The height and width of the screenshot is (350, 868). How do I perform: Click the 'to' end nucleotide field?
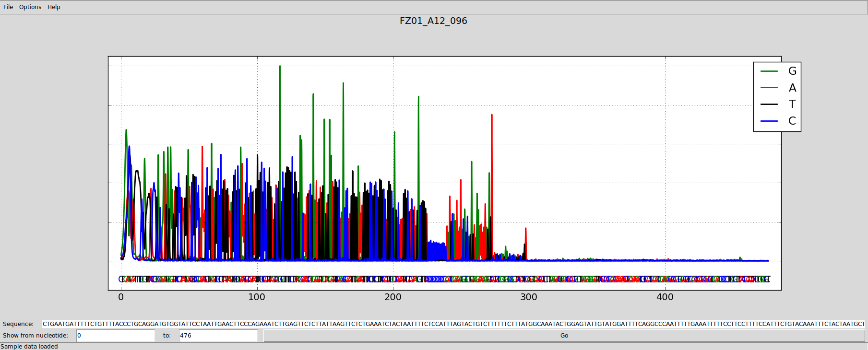(218, 336)
